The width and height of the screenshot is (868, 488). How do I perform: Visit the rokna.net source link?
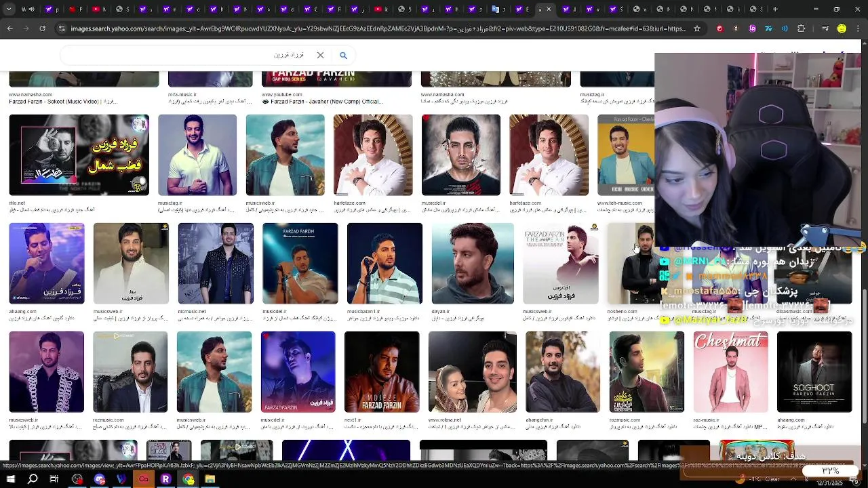tap(444, 420)
